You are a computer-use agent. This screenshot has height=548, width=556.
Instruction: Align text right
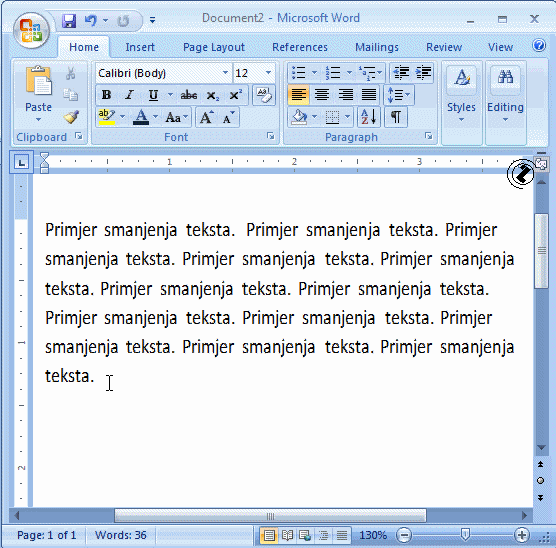click(x=345, y=95)
